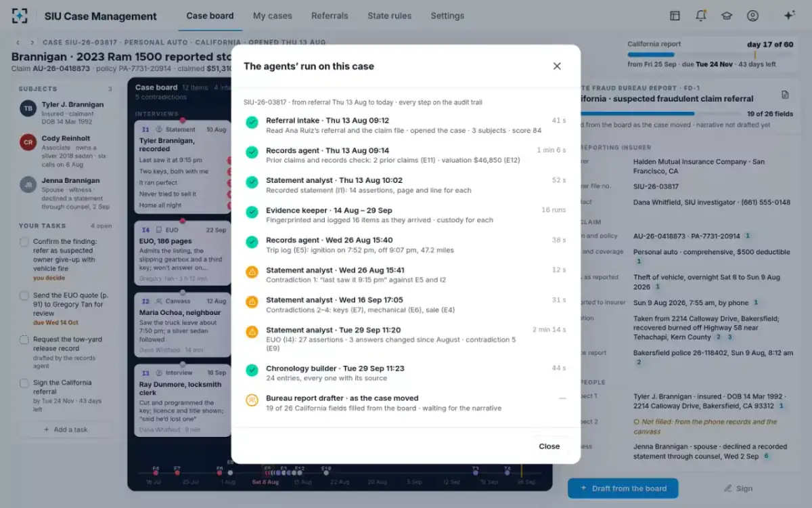Open the State rules tab
Viewport: 812px width, 508px height.
[389, 16]
